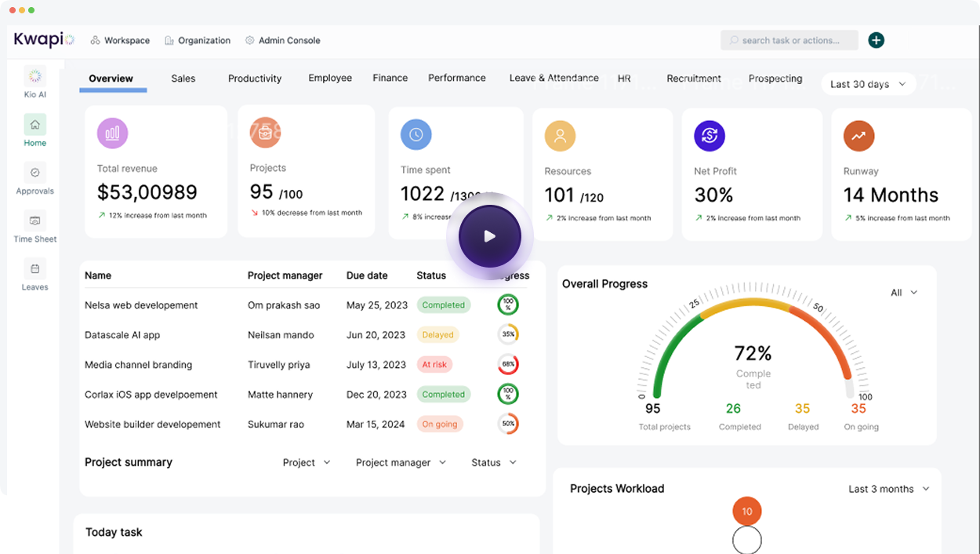The image size is (980, 554).
Task: Click the due date Mar 15, 2024
Action: click(376, 425)
